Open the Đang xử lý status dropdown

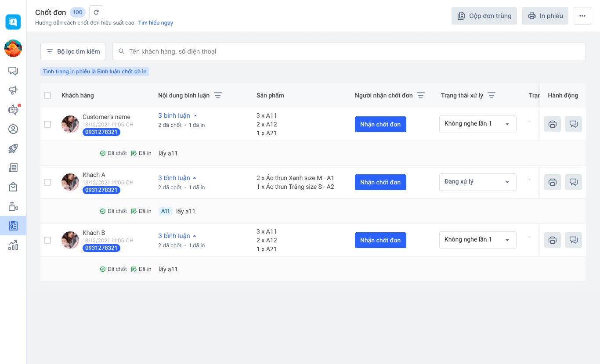478,182
